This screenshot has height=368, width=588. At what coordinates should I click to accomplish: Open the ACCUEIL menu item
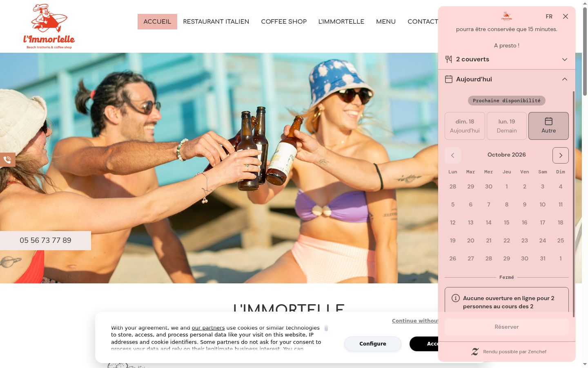[x=157, y=22]
